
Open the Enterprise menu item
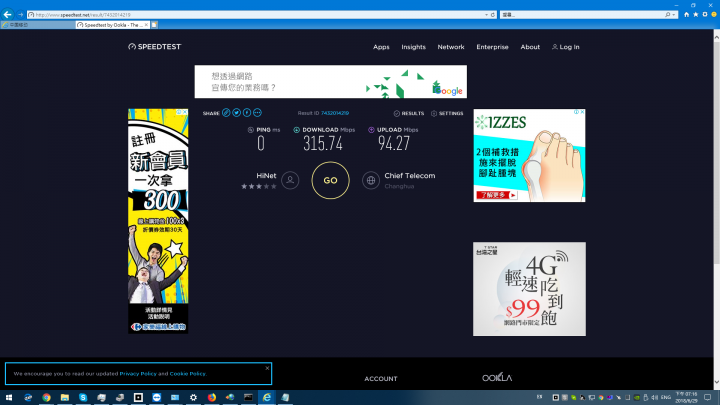tap(492, 47)
